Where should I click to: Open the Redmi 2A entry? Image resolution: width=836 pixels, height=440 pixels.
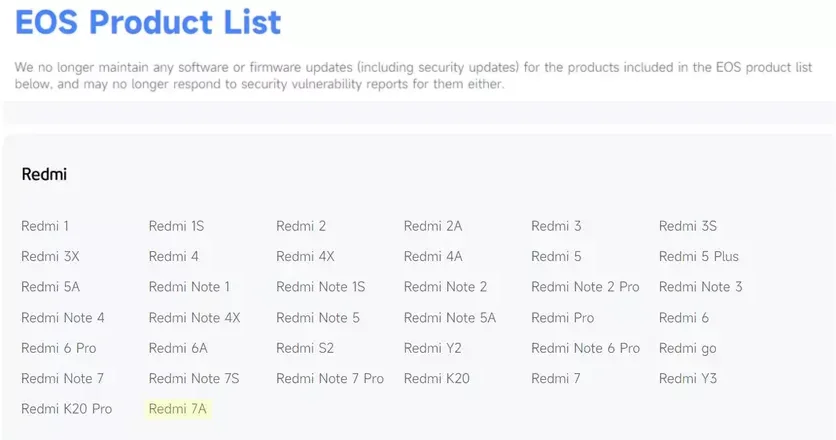pyautogui.click(x=433, y=226)
